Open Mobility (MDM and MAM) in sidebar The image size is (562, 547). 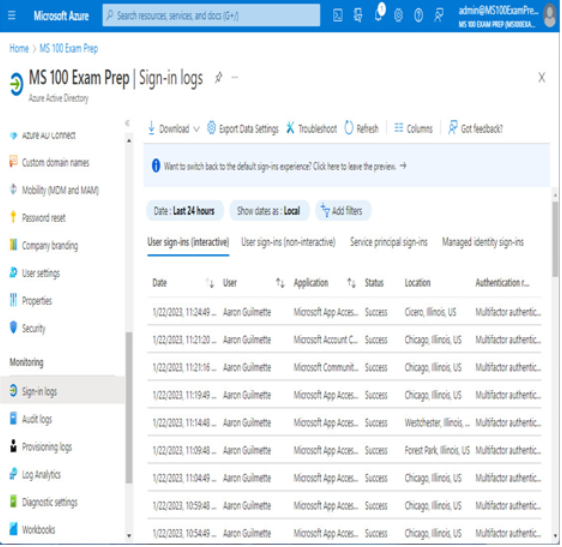(60, 190)
